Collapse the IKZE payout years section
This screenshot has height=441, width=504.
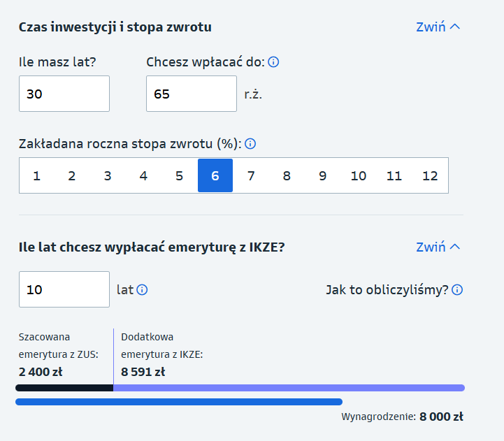click(x=438, y=247)
